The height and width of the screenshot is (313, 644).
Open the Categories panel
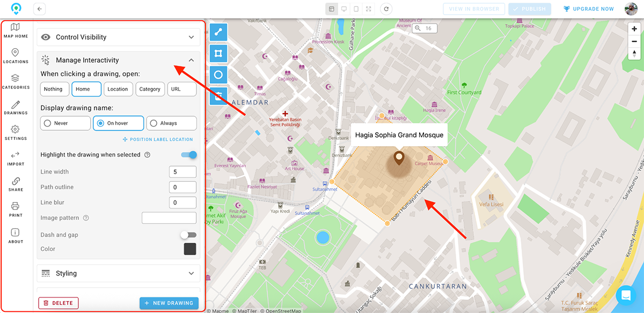pos(16,81)
